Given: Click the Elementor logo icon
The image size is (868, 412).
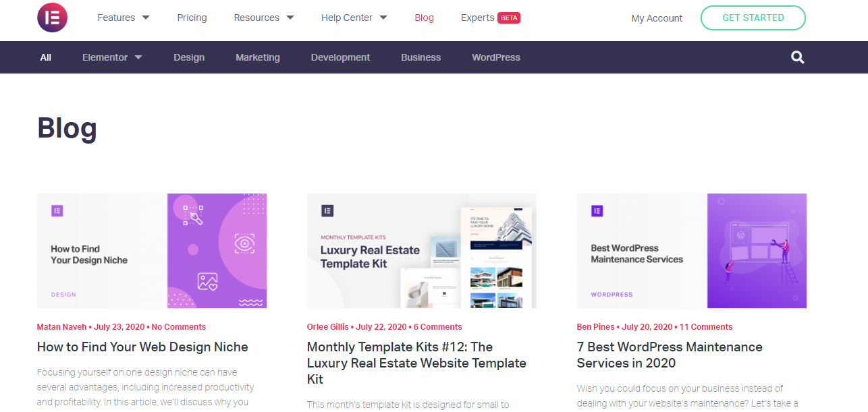Looking at the screenshot, I should [x=53, y=18].
